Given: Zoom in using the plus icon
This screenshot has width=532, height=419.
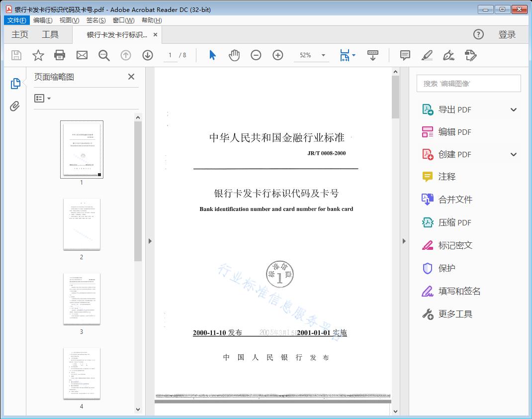Looking at the screenshot, I should (x=278, y=55).
